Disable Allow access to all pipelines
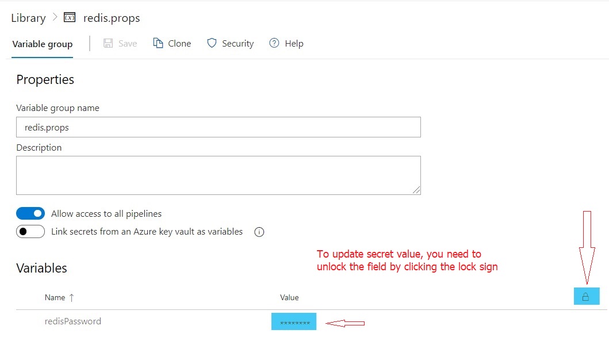 point(30,213)
